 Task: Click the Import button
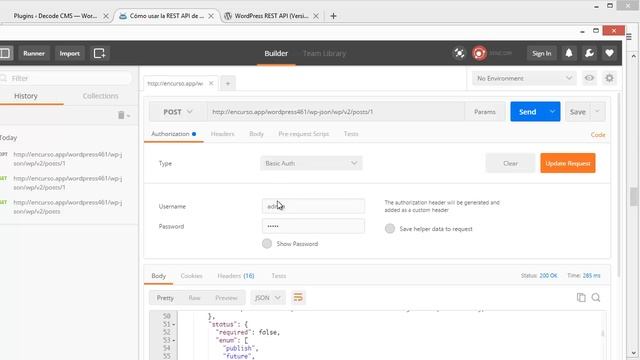(x=69, y=53)
